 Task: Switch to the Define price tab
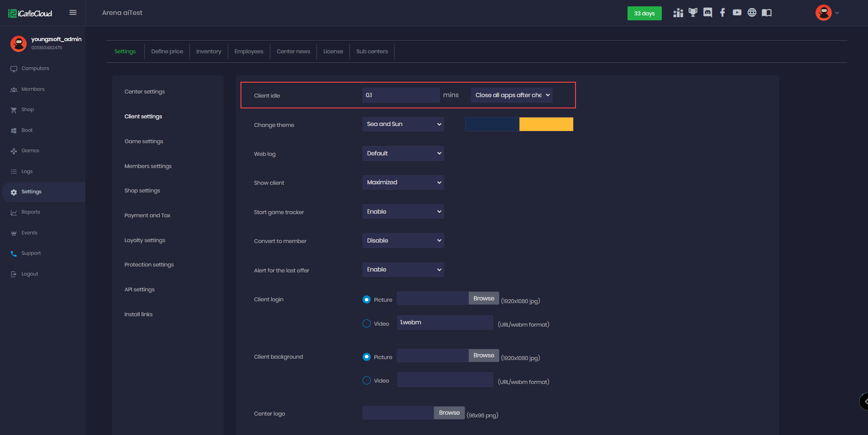pos(167,51)
